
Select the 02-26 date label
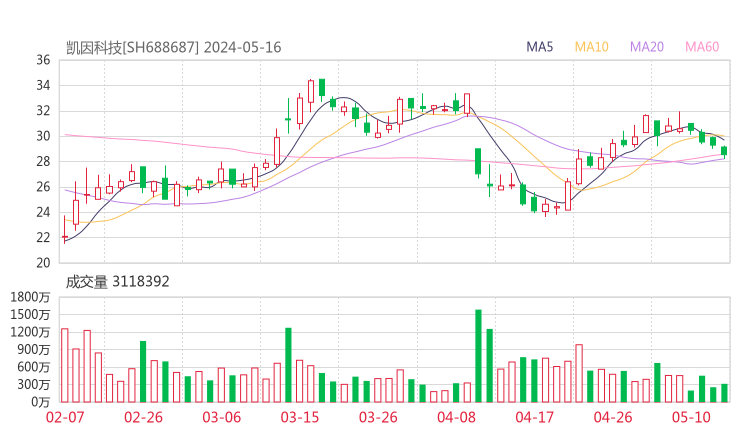[143, 417]
